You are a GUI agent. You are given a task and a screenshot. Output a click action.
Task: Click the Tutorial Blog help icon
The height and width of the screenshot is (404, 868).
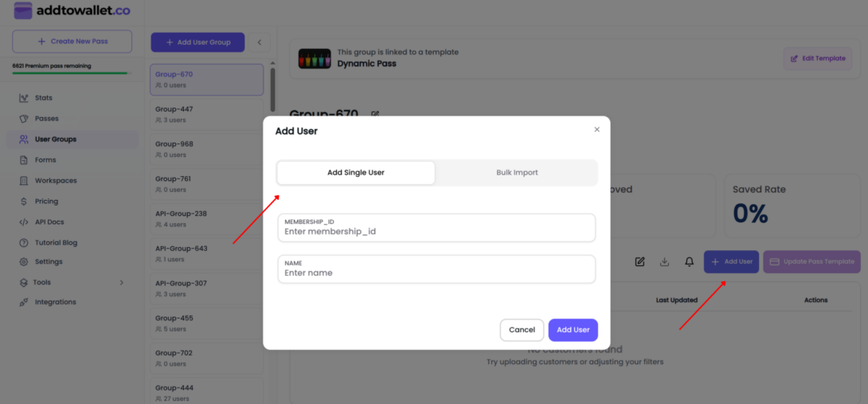point(23,243)
